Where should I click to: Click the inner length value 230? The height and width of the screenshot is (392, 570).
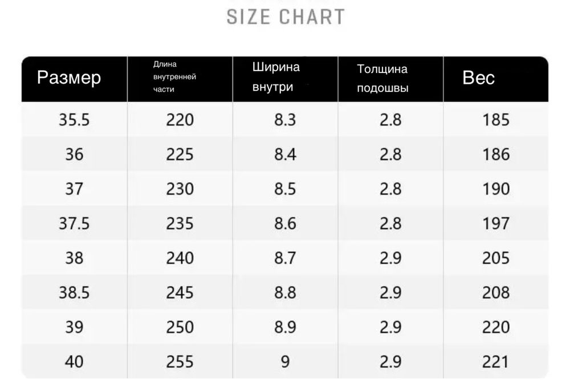[x=180, y=189]
